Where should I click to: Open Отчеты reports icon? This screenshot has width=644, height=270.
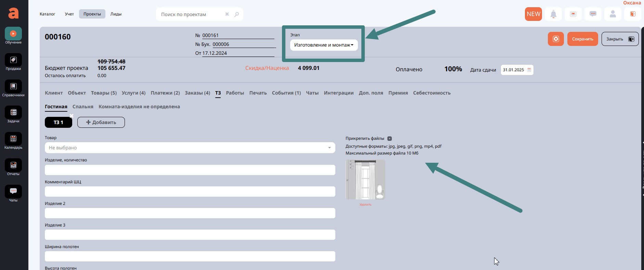click(13, 166)
